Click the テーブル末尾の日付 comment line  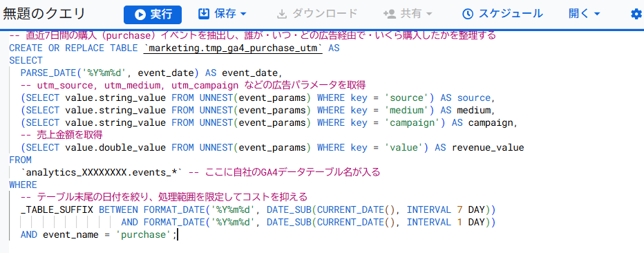[x=164, y=197]
